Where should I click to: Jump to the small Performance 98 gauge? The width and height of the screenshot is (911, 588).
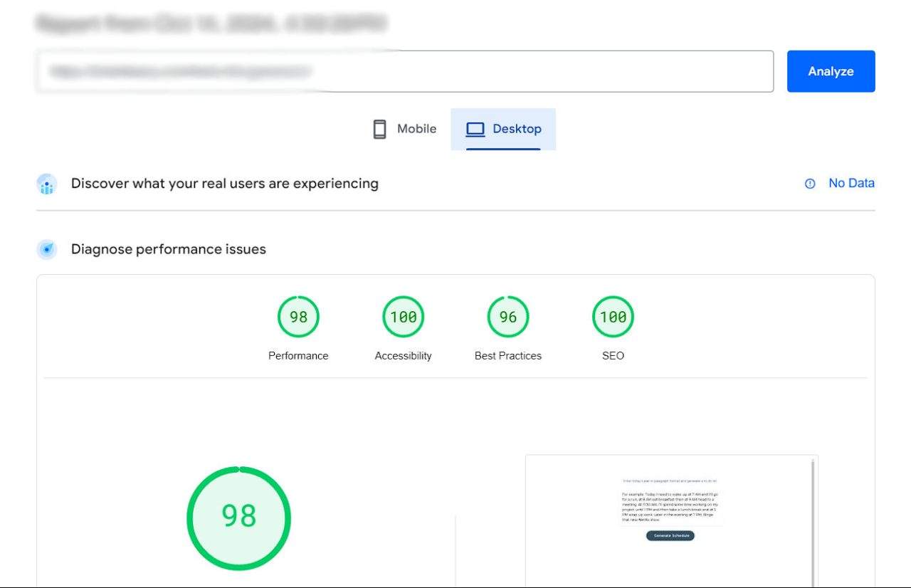[x=298, y=317]
